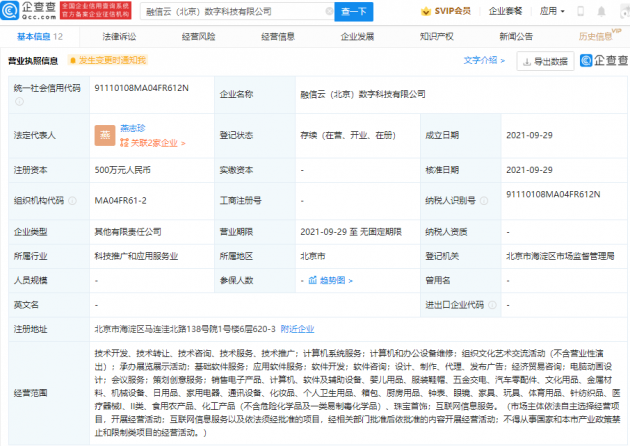This screenshot has width=630, height=446.
Task: Select the 纳税人识别号 value 91110108MA04FR612N
Action: pyautogui.click(x=553, y=194)
